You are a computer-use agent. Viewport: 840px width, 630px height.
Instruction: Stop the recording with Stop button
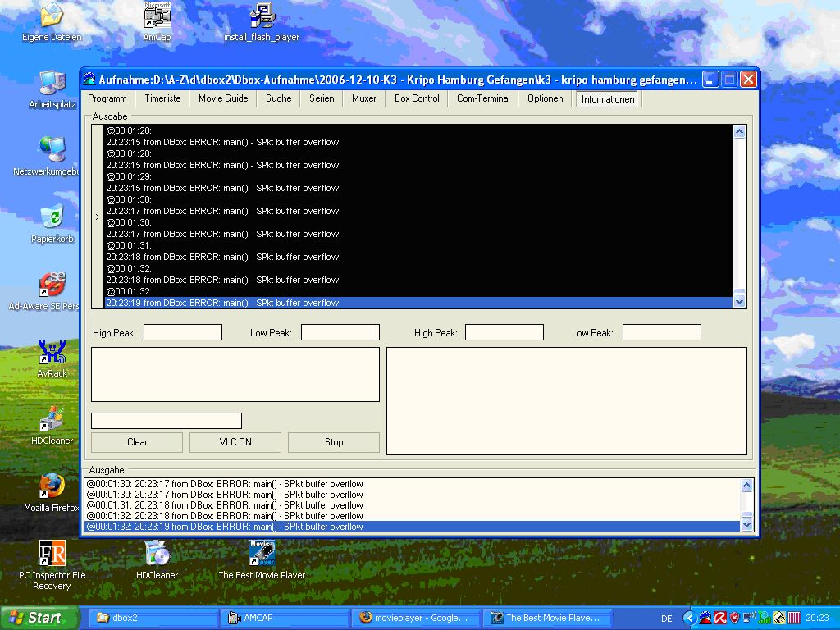point(334,442)
